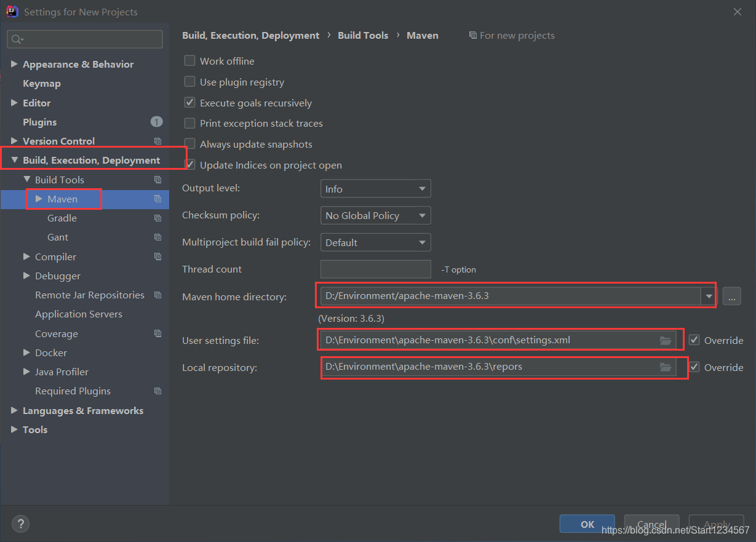
Task: Click the search magnifier icon in settings search
Action: pyautogui.click(x=17, y=39)
